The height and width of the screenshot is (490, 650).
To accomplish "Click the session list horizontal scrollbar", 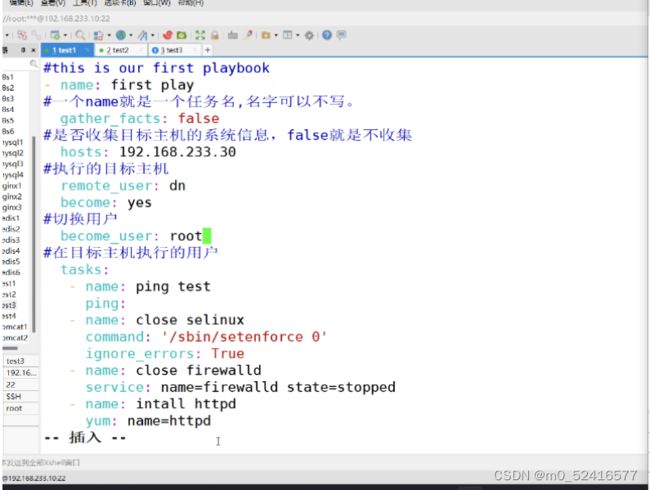I will 10,348.
